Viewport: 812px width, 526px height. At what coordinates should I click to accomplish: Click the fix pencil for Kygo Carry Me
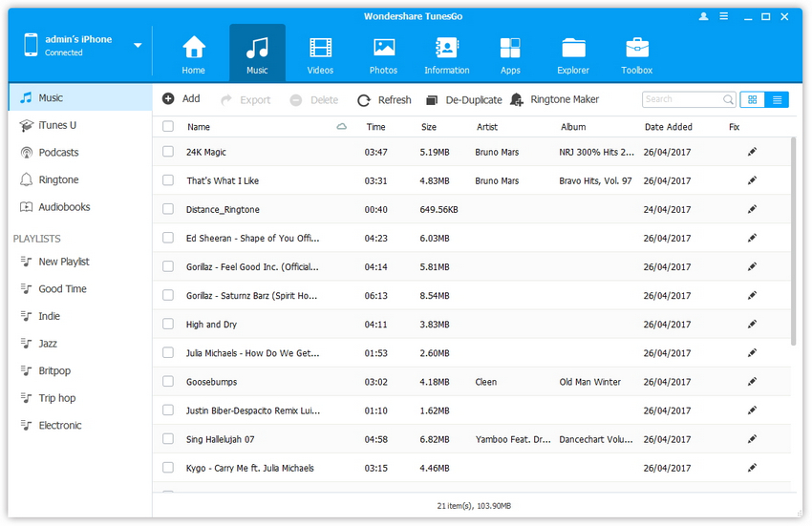752,468
